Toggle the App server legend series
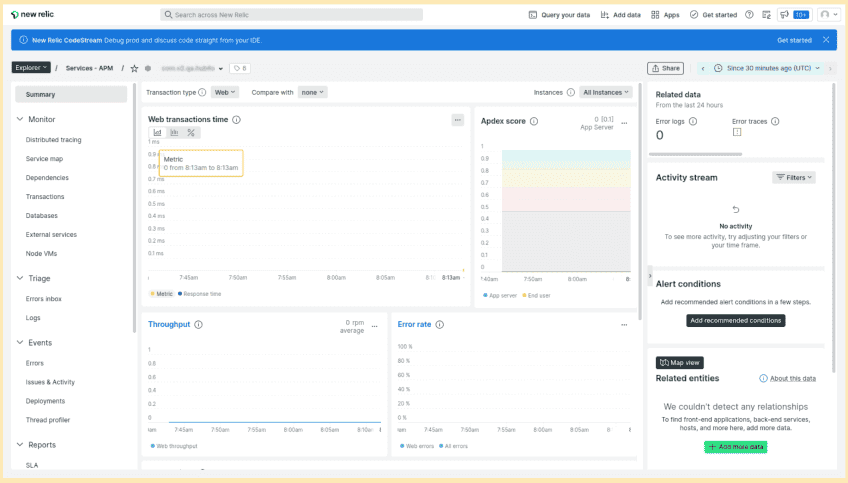 pos(500,295)
